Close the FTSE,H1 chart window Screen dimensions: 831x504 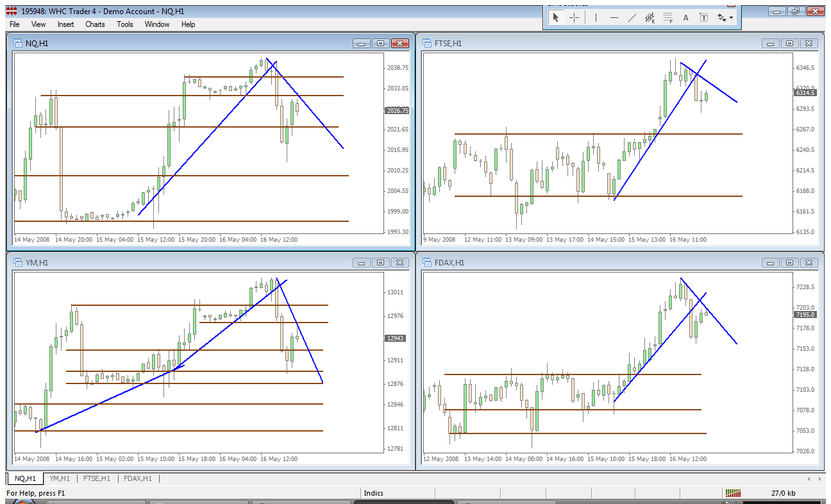[810, 43]
